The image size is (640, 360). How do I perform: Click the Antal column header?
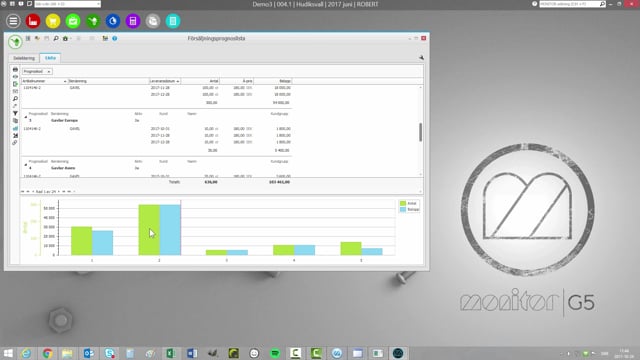[200, 81]
